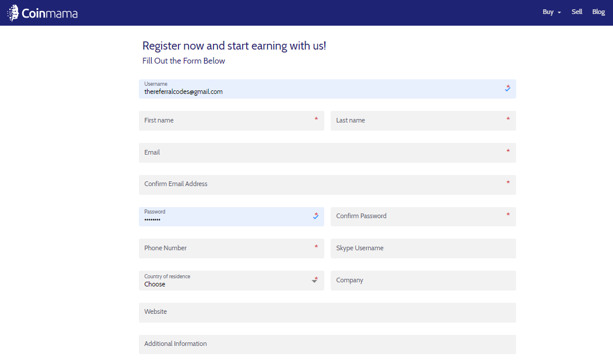Go to the Sell page
Screen dimensions: 613x364
[x=577, y=12]
